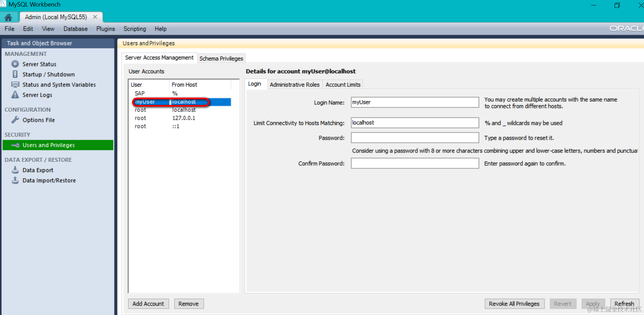This screenshot has height=315, width=644.
Task: Focus the Limit Connectivity to Hosts Matching field
Action: pos(415,123)
